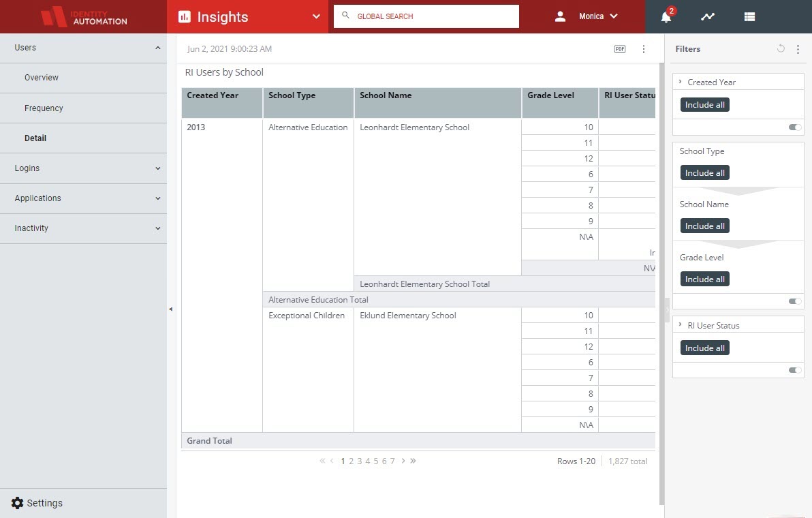Reset filters using the undo icon
This screenshot has height=518, width=812.
click(x=781, y=48)
